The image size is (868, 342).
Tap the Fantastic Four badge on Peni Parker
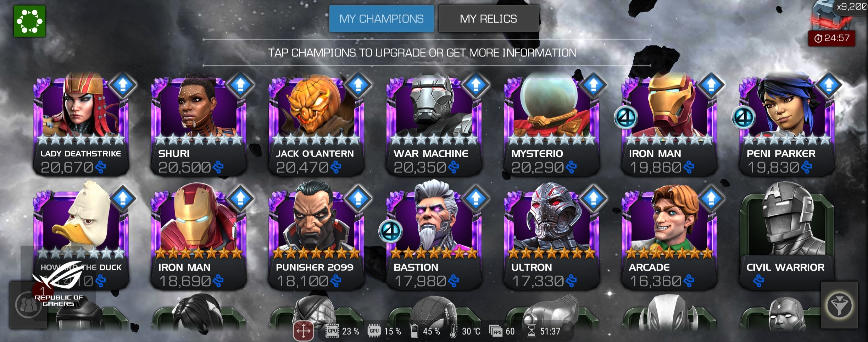(744, 117)
